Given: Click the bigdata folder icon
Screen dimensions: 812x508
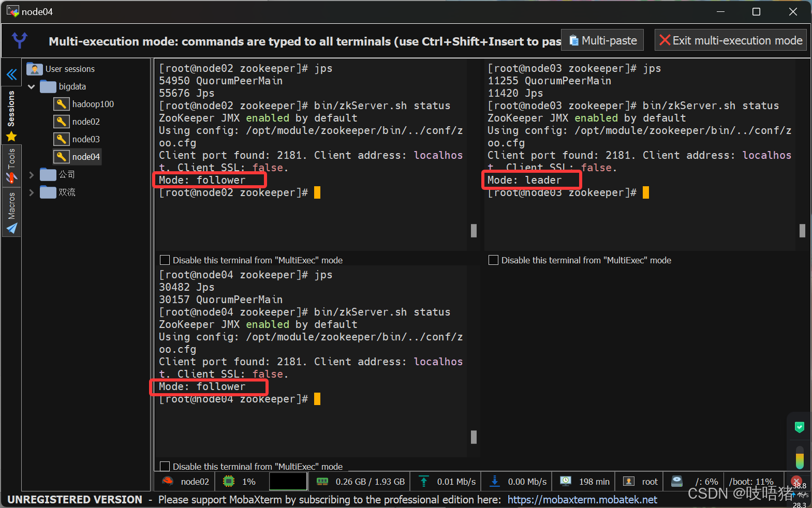Looking at the screenshot, I should click(48, 86).
